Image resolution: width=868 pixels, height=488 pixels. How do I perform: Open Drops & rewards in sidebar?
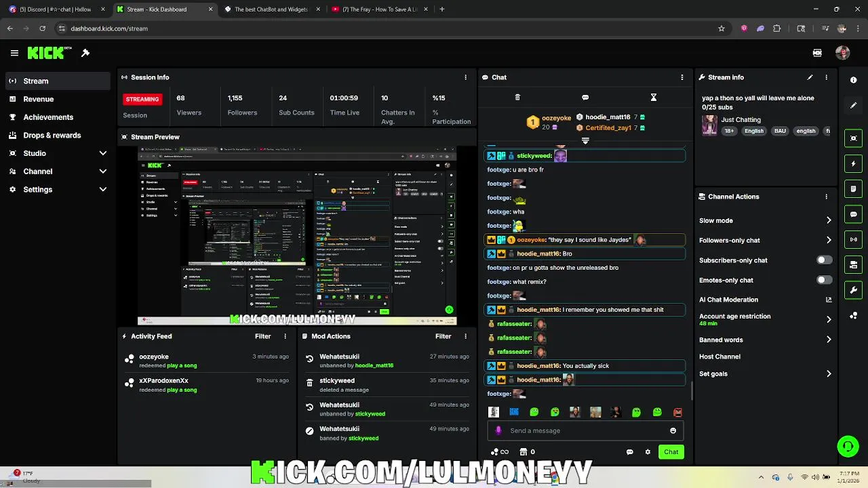click(x=58, y=135)
